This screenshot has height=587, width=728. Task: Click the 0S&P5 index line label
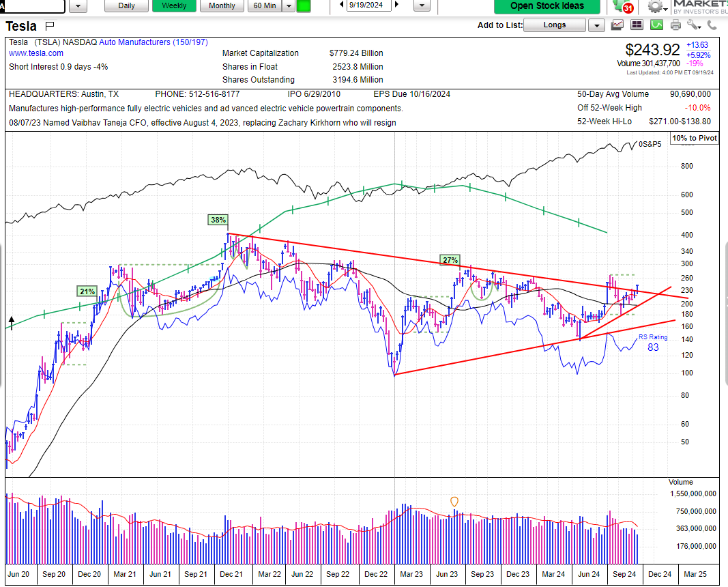(x=650, y=145)
